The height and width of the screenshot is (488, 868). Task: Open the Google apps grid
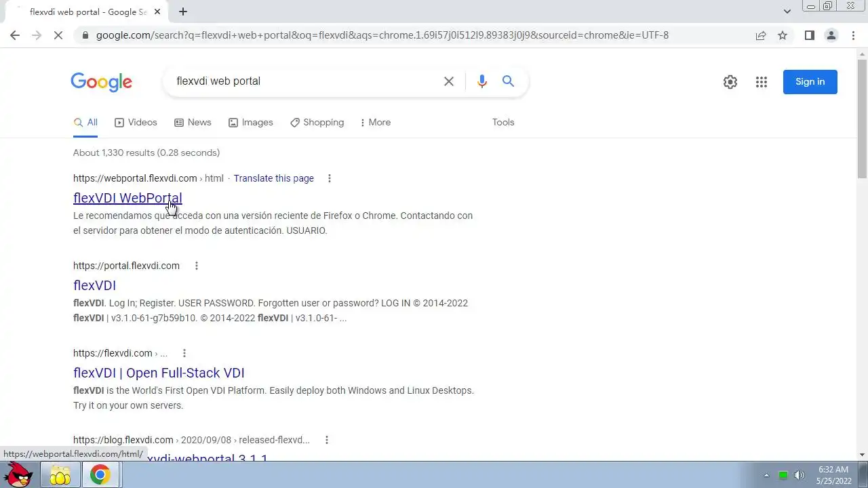762,82
